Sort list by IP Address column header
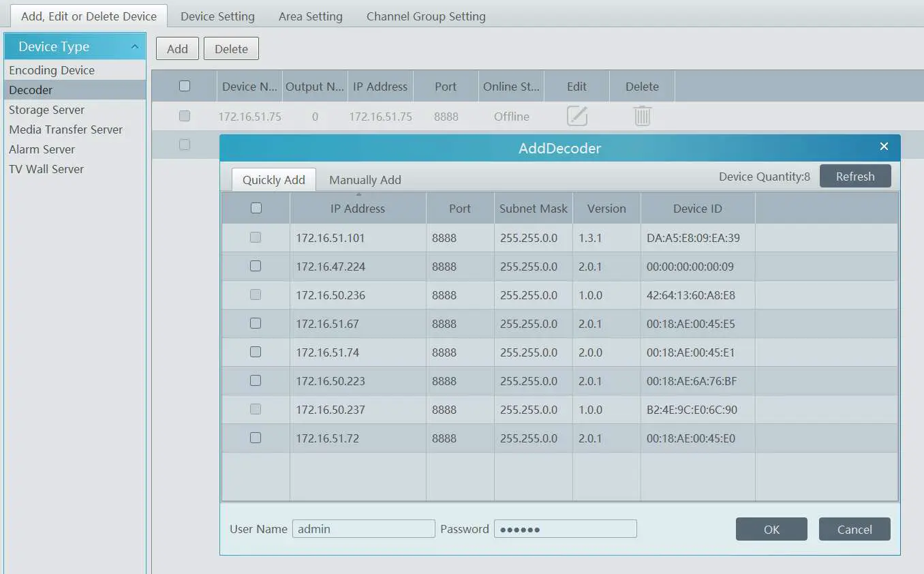Viewport: 924px width, 574px height. pos(358,209)
